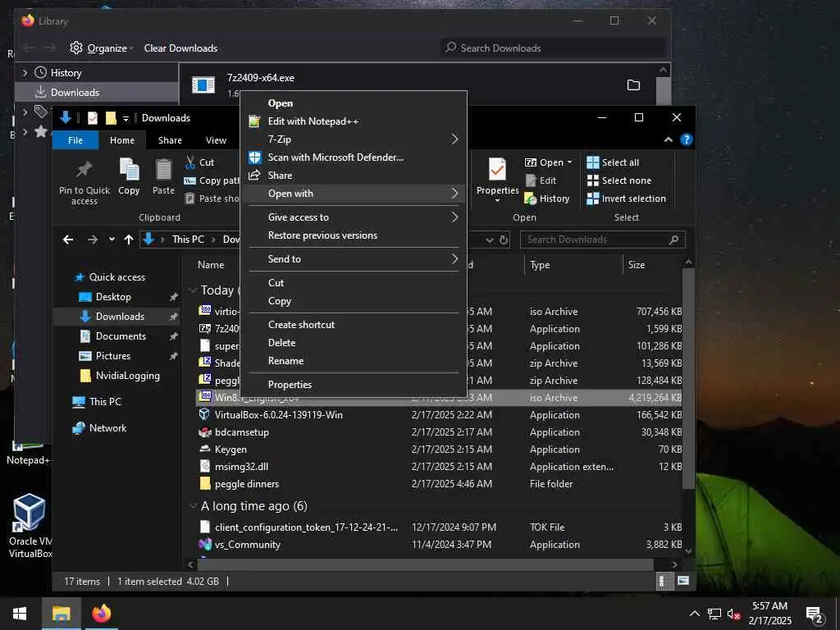Switch to the Share ribbon tab
This screenshot has width=840, height=630.
170,140
